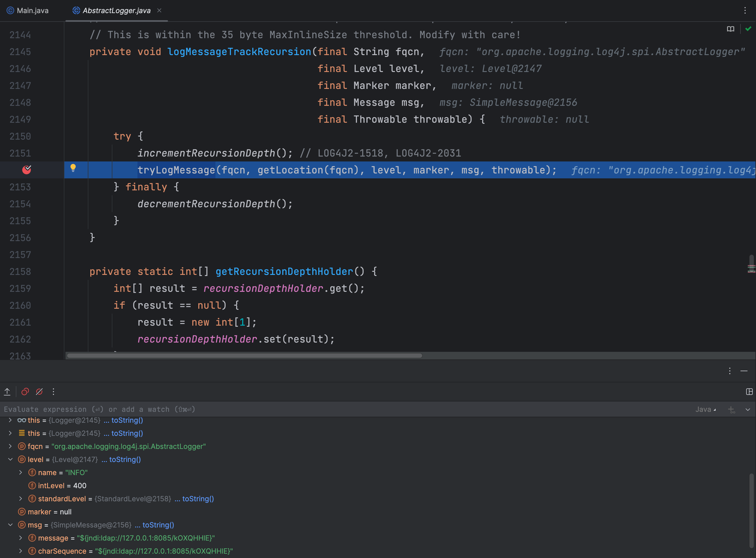Expand evaluate expression history chevron
This screenshot has width=756, height=558.
pyautogui.click(x=748, y=410)
